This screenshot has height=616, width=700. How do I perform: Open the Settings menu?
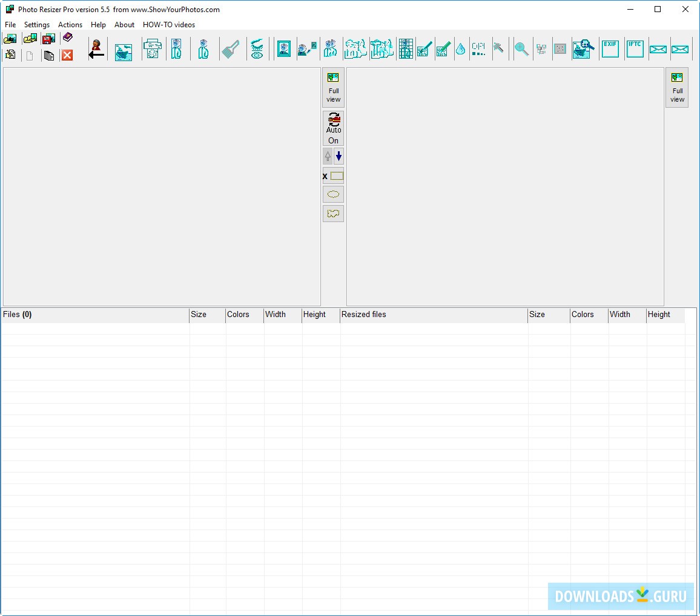pos(37,25)
